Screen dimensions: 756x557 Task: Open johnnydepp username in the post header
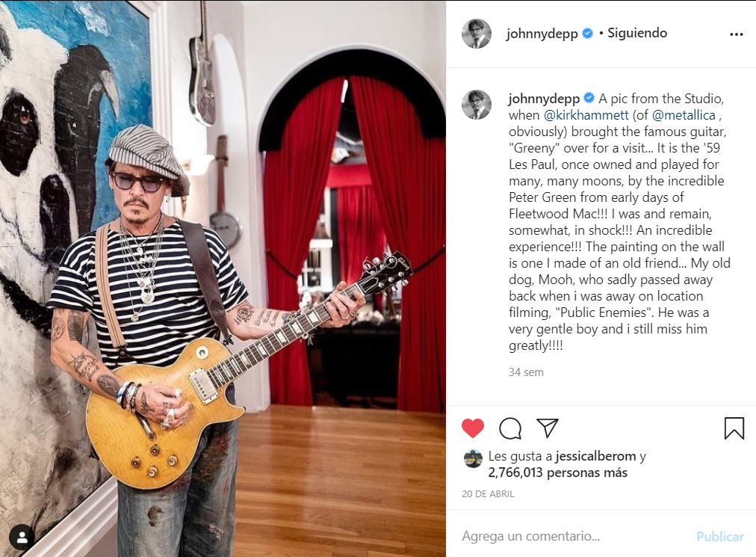point(542,34)
